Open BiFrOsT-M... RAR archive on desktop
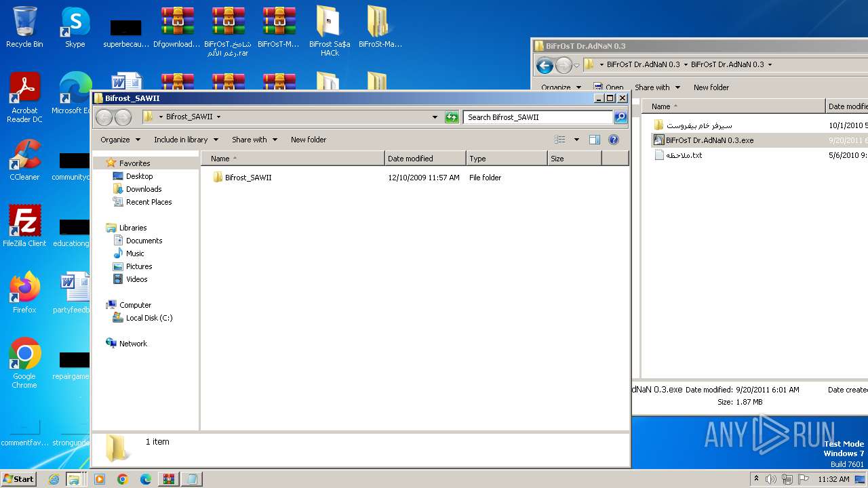Screen dimensions: 868x488 pyautogui.click(x=279, y=27)
